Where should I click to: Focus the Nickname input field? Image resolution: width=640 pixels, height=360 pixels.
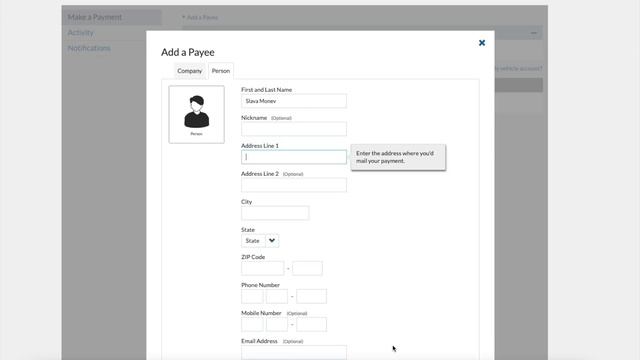(x=294, y=129)
